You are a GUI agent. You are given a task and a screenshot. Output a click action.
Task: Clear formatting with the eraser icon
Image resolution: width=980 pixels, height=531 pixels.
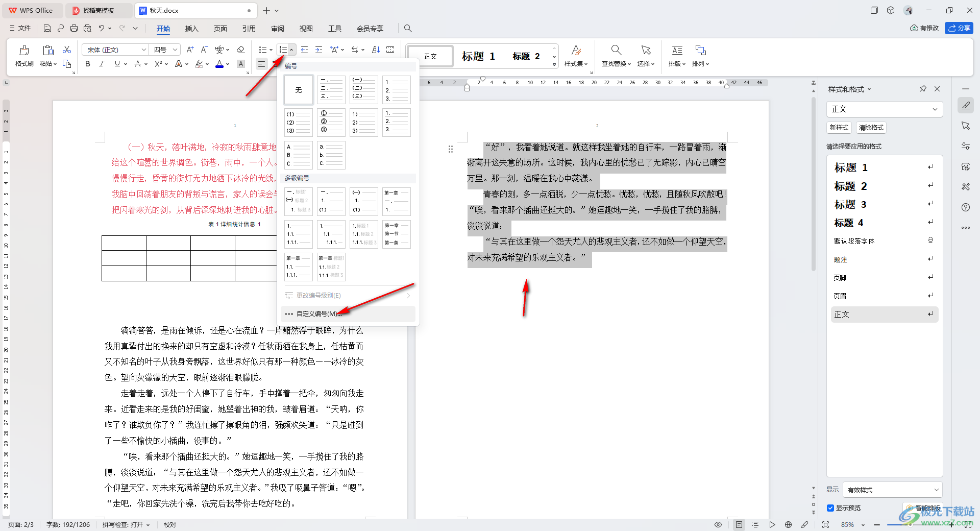[x=241, y=50]
